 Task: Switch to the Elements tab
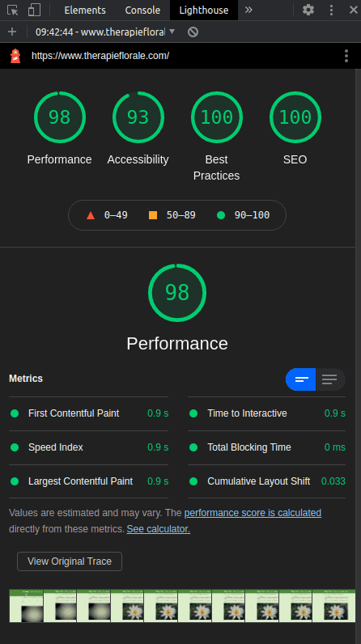coord(85,10)
